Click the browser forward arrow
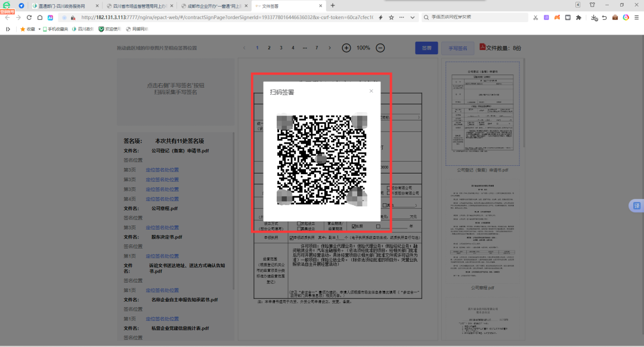 tap(18, 18)
